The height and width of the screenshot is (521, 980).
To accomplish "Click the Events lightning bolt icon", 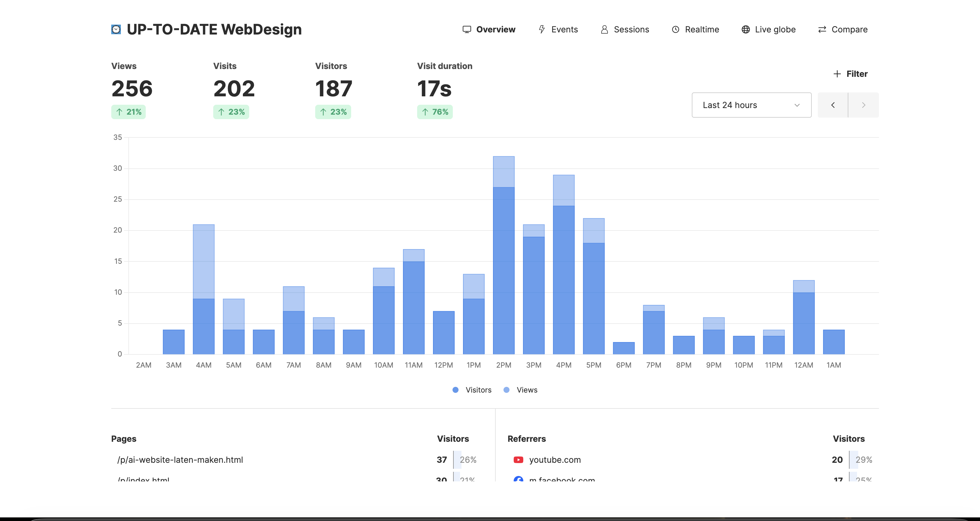I will [x=542, y=29].
